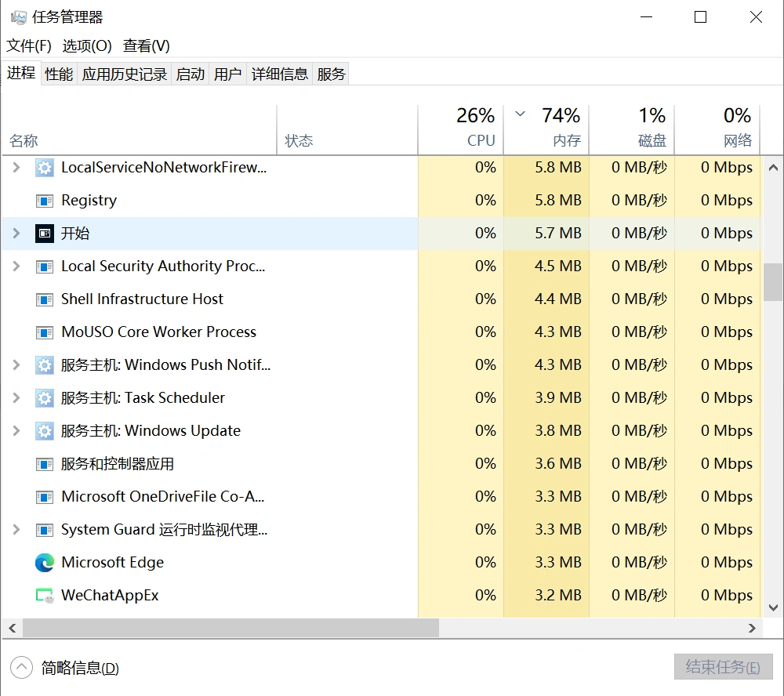Expand System Guard runtime monitor entry
The width and height of the screenshot is (784, 696).
16,530
